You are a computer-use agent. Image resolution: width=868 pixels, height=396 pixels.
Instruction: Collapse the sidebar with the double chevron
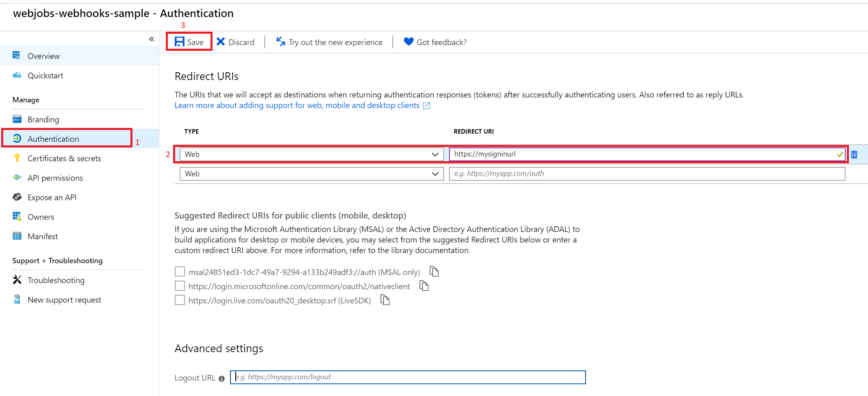coord(152,39)
